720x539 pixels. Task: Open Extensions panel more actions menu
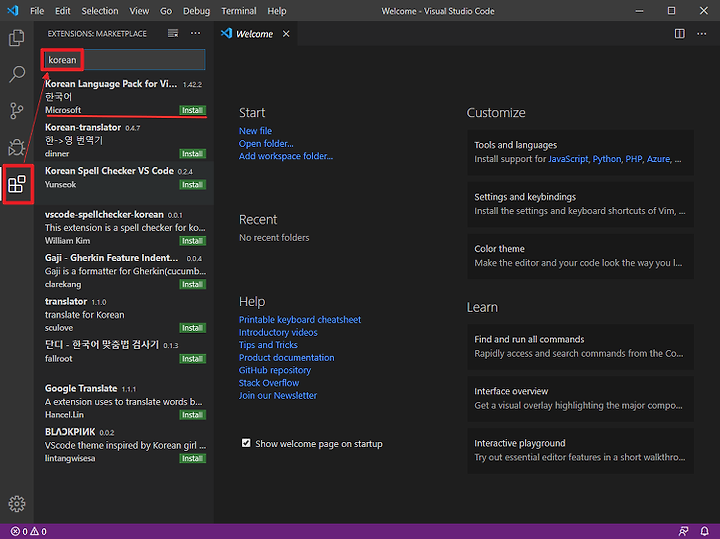(x=196, y=34)
